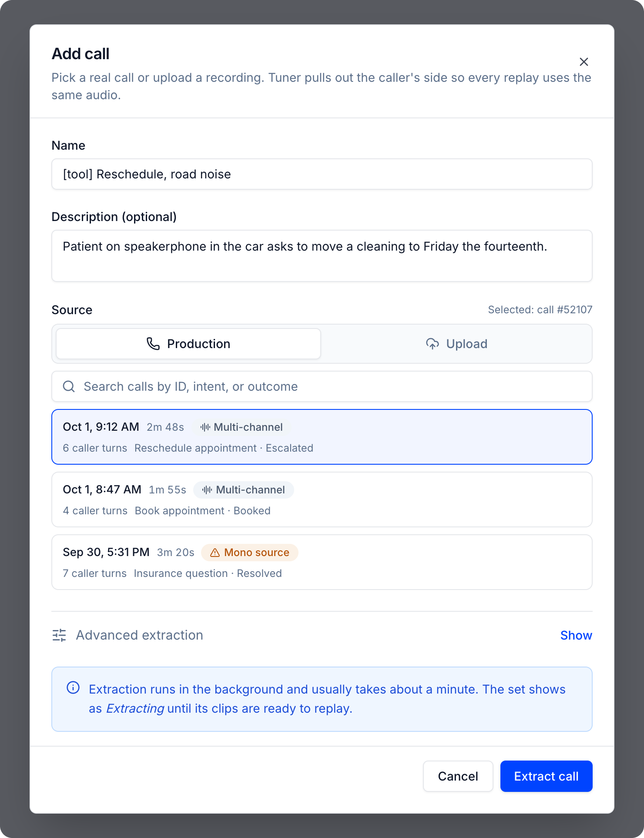The image size is (644, 838).
Task: Close the Add call dialog
Action: [x=584, y=62]
